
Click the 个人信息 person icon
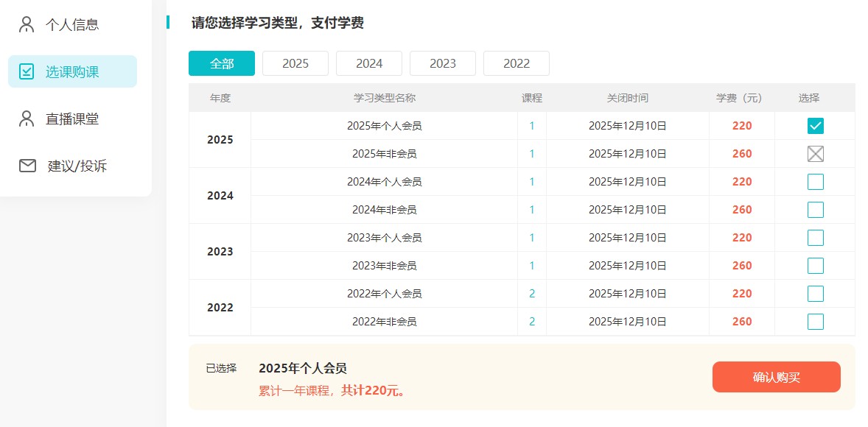coord(27,24)
